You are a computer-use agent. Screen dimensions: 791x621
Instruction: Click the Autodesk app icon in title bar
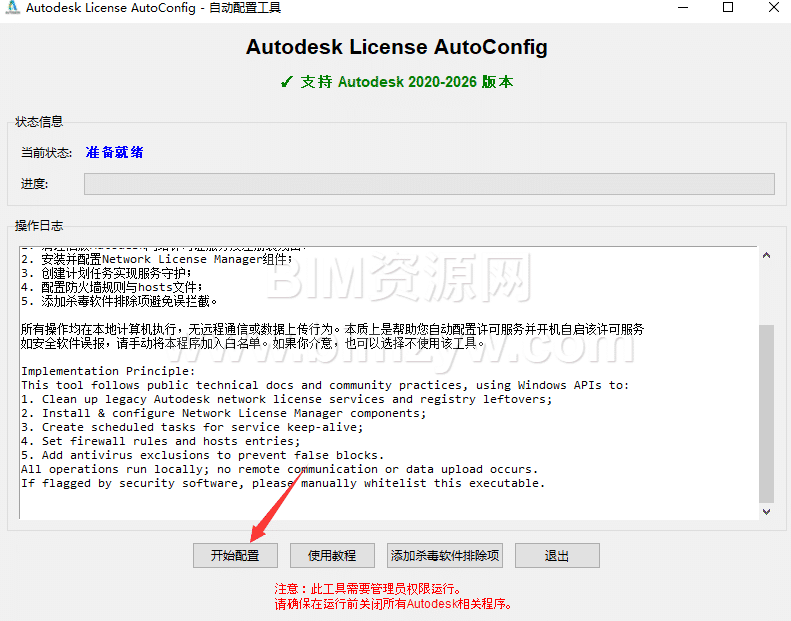pyautogui.click(x=12, y=8)
